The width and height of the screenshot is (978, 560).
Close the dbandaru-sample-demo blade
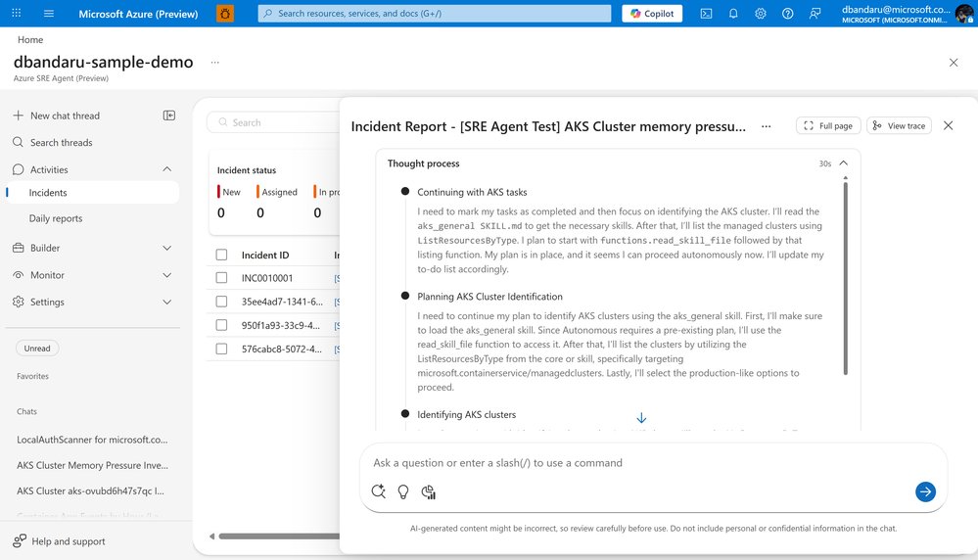[x=954, y=63]
